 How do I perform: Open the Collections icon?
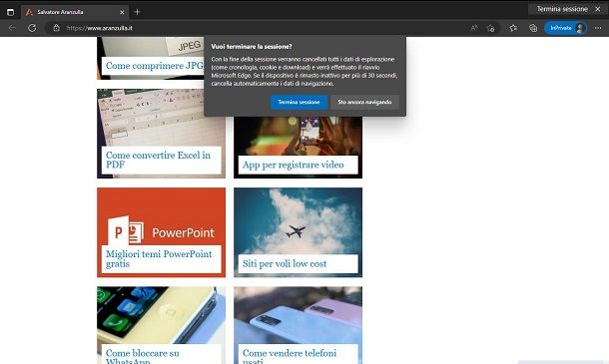533,28
